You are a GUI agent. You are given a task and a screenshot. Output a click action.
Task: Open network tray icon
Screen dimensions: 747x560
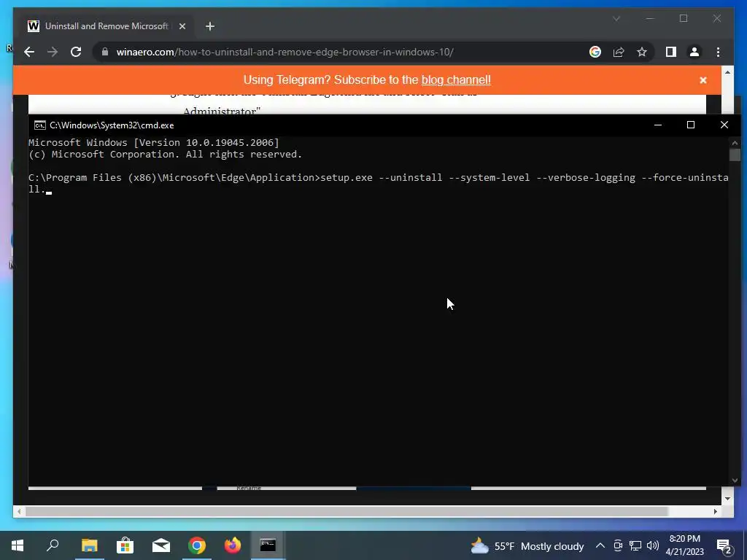635,545
